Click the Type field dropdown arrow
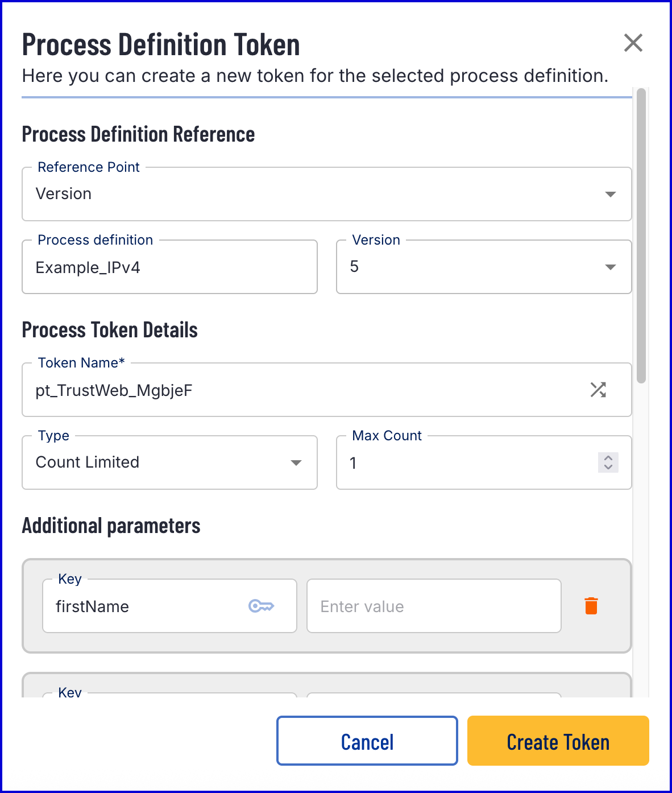Viewport: 672px width, 793px height. coord(296,463)
